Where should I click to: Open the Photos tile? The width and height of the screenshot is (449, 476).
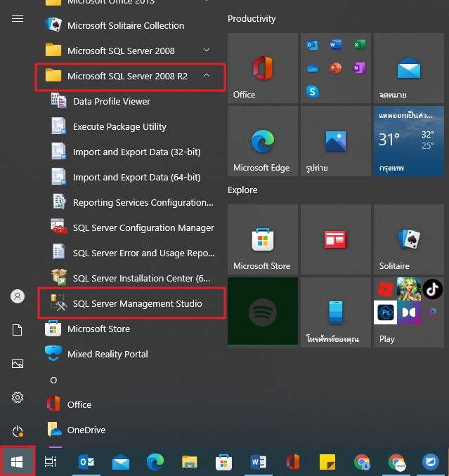click(x=336, y=141)
